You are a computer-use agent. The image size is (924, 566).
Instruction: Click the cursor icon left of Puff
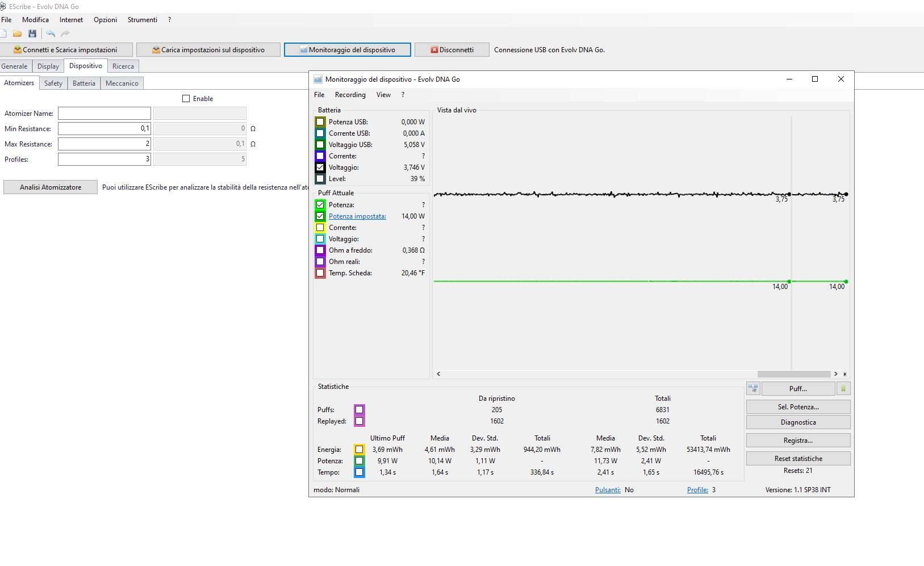753,389
